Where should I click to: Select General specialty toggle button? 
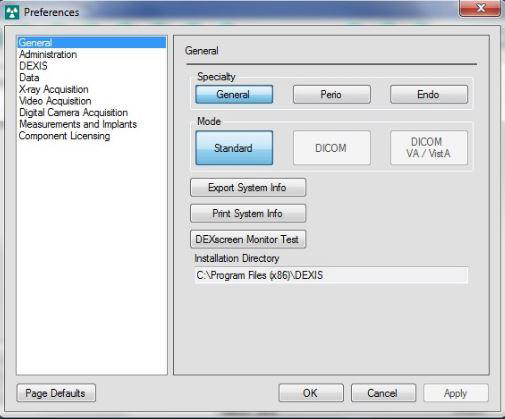pos(234,94)
